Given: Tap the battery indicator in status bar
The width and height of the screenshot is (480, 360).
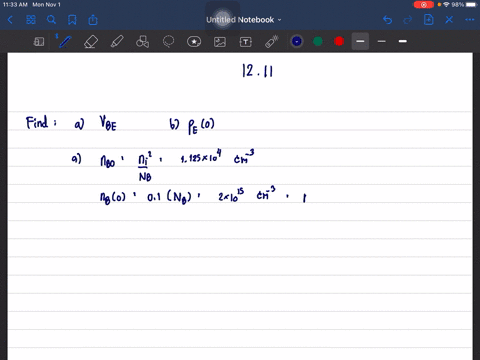Looking at the screenshot, I should click(471, 5).
